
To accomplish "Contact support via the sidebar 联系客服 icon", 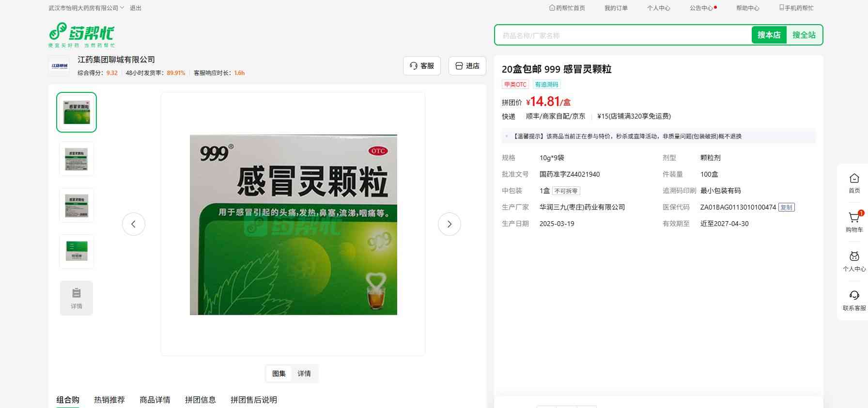I will 854,300.
